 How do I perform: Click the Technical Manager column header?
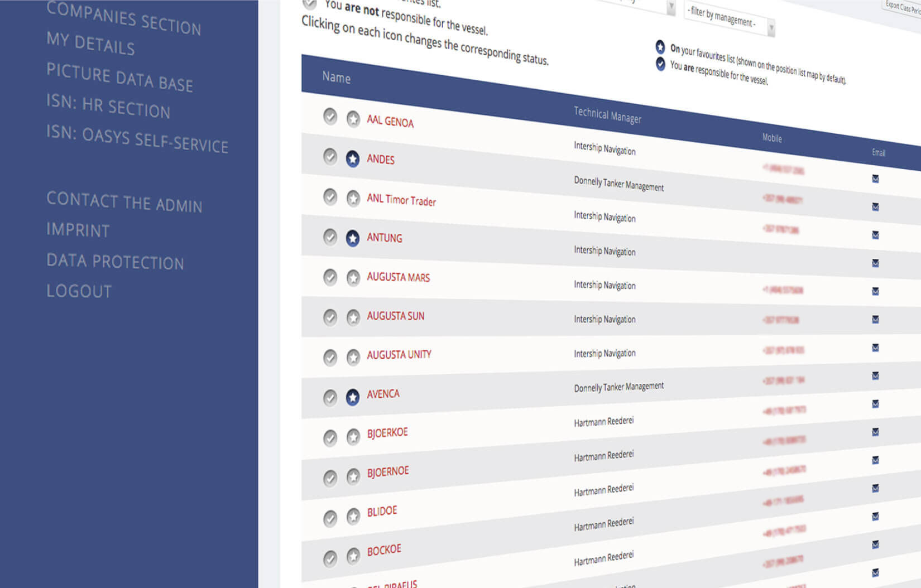[607, 115]
